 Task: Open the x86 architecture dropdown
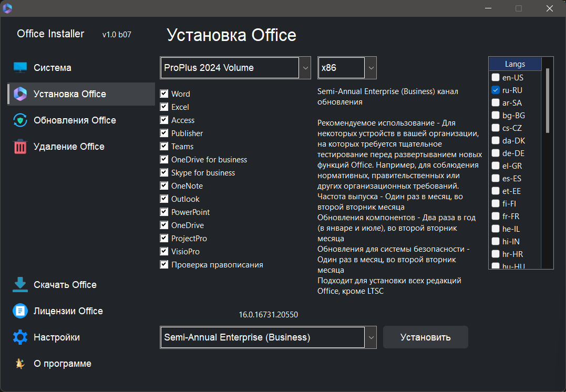tap(371, 67)
